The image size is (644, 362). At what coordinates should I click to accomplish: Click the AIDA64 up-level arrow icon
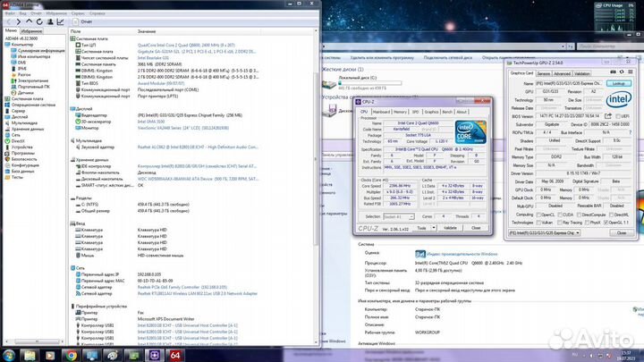[30, 21]
